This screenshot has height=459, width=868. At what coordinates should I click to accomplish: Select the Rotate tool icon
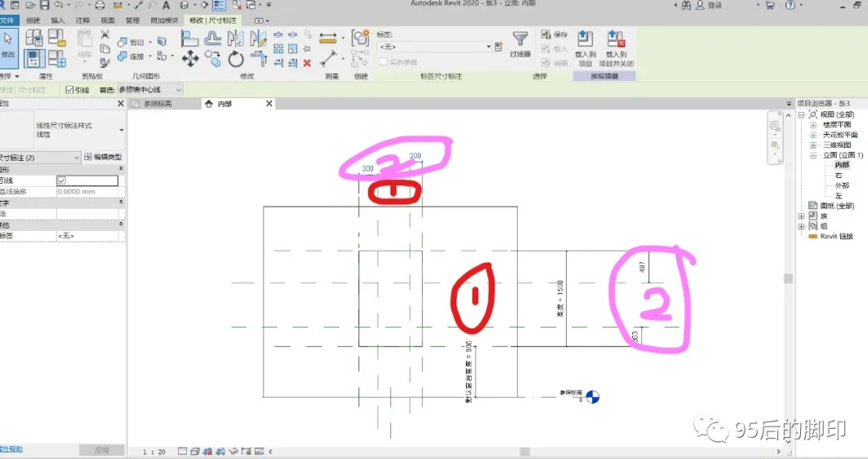click(236, 58)
